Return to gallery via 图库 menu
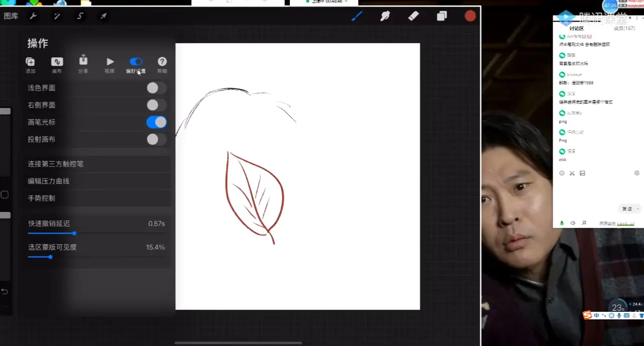Viewport: 644px width, 346px height. click(11, 16)
